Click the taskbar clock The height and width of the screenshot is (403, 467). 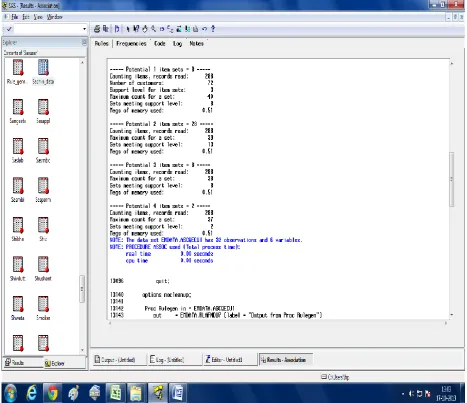pos(446,394)
